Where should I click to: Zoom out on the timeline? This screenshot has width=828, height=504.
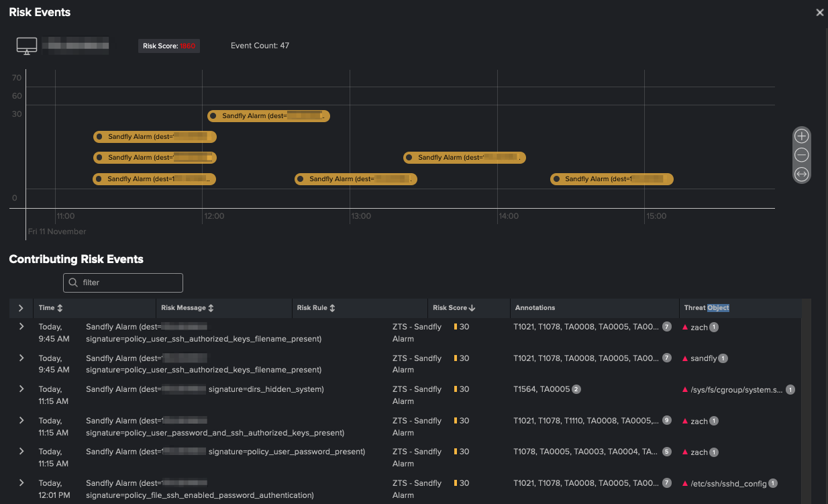801,154
